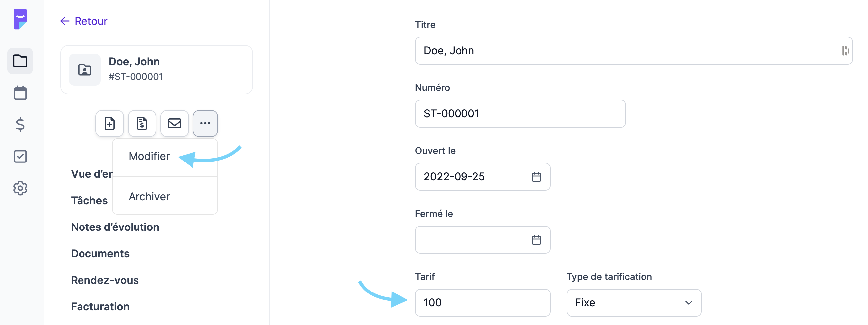Toggle the three-dots more options button

pyautogui.click(x=205, y=123)
